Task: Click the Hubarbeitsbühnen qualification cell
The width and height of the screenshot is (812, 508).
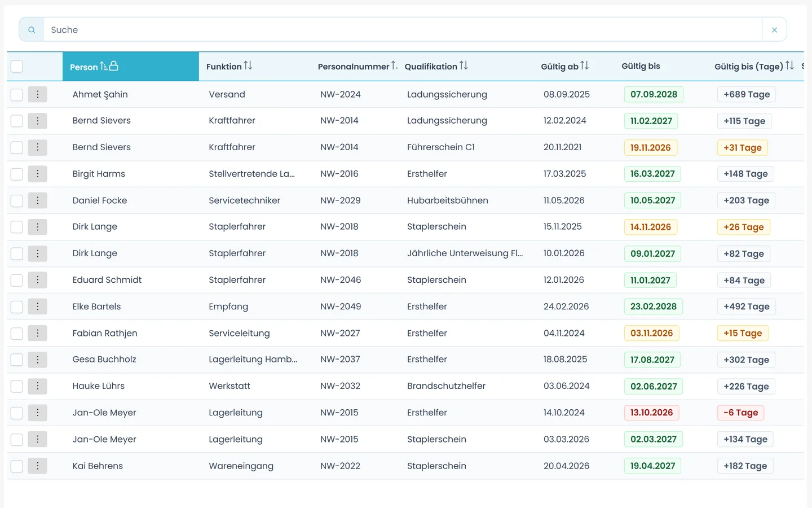Action: (x=448, y=200)
